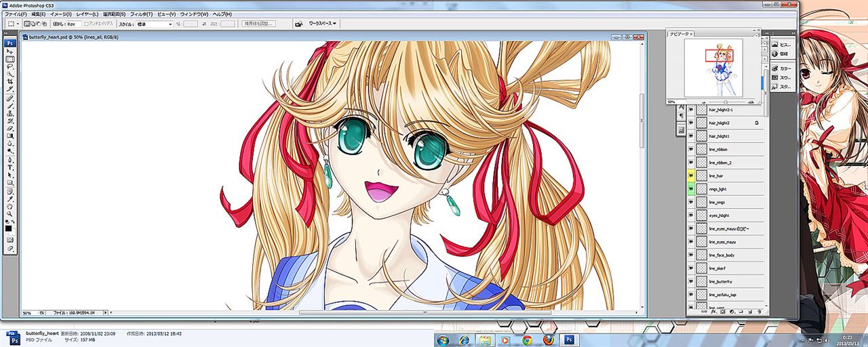The image size is (868, 347).
Task: Click the foreground color swatch
Action: [9, 228]
